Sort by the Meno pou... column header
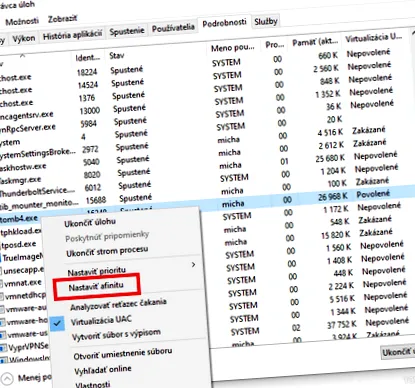415x388 pixels. (233, 48)
